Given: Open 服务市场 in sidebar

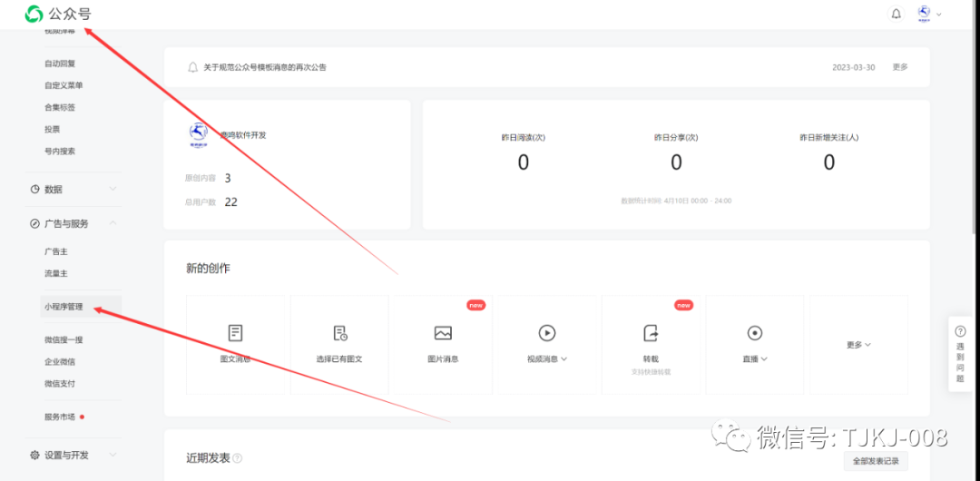Looking at the screenshot, I should pos(60,417).
